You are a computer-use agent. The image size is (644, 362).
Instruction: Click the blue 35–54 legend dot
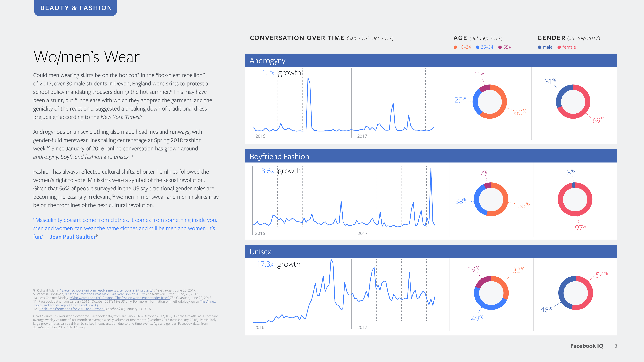478,47
